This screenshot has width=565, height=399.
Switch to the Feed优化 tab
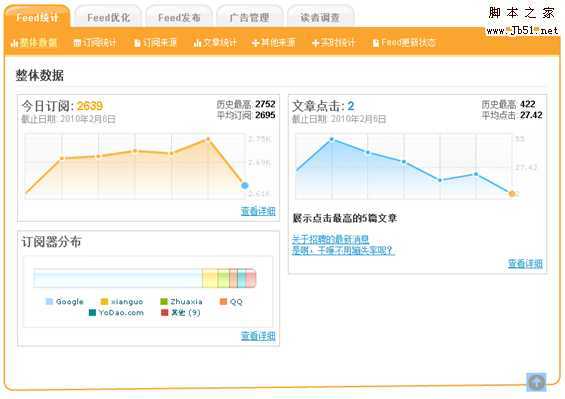[108, 17]
